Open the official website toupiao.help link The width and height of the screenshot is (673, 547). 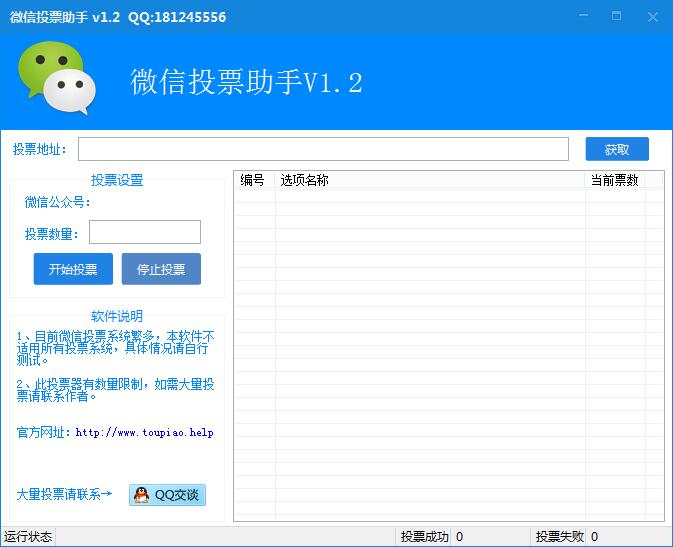click(x=144, y=433)
